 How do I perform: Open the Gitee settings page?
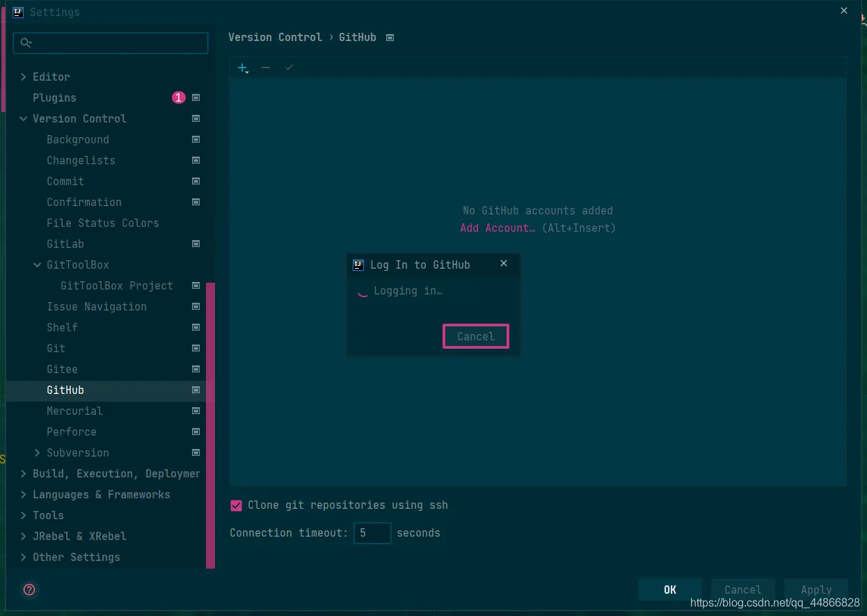coord(62,370)
